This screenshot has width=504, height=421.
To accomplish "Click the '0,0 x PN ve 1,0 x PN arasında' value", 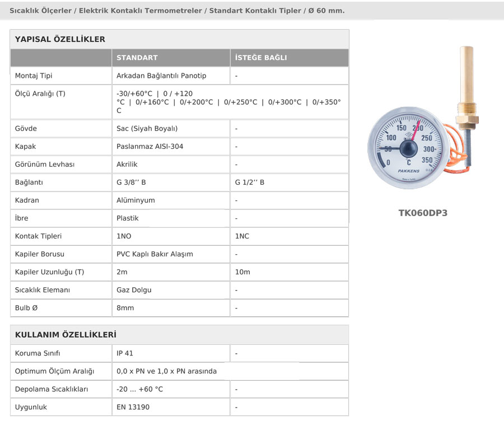I will tap(166, 371).
